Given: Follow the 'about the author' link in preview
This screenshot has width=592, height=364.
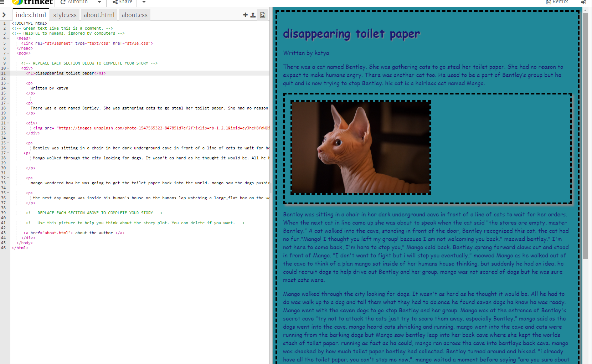Looking at the screenshot, I should (x=94, y=232).
